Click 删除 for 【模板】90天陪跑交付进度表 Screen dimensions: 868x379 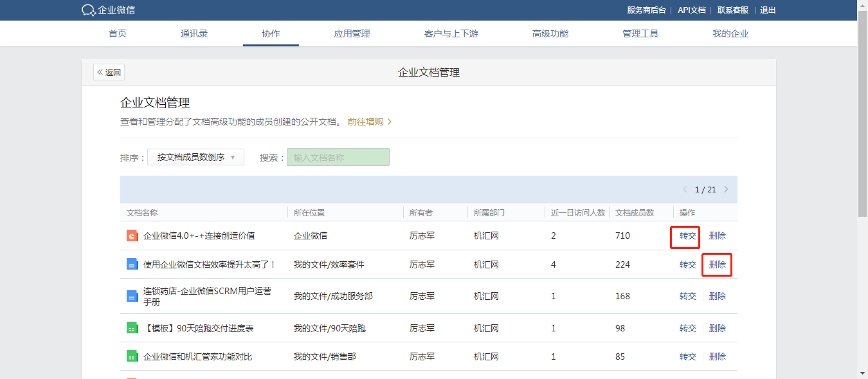pos(718,328)
